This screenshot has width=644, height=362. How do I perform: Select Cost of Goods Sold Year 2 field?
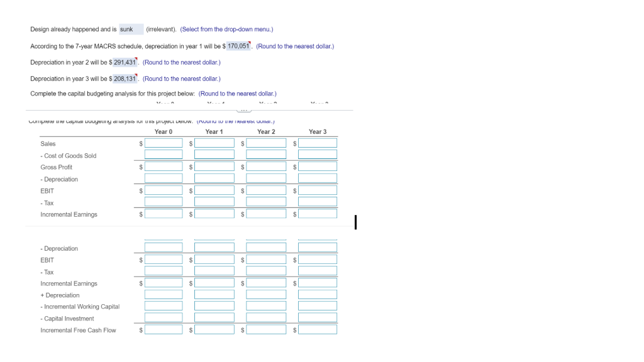pos(266,155)
